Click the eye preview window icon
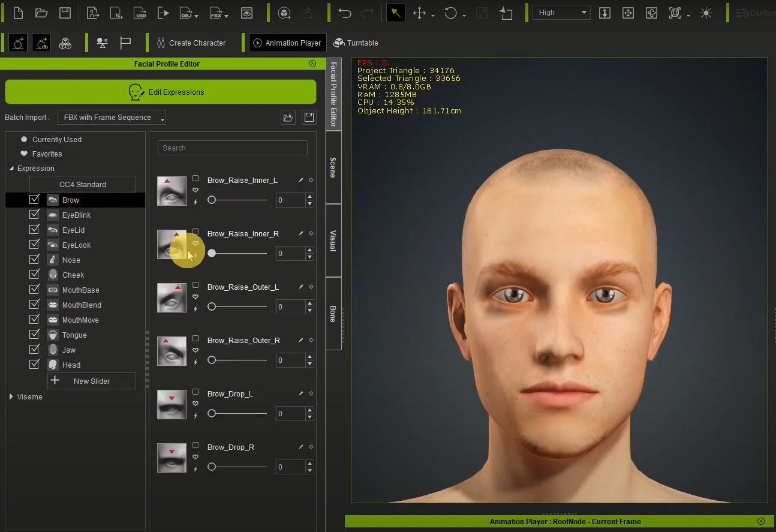 pyautogui.click(x=246, y=13)
